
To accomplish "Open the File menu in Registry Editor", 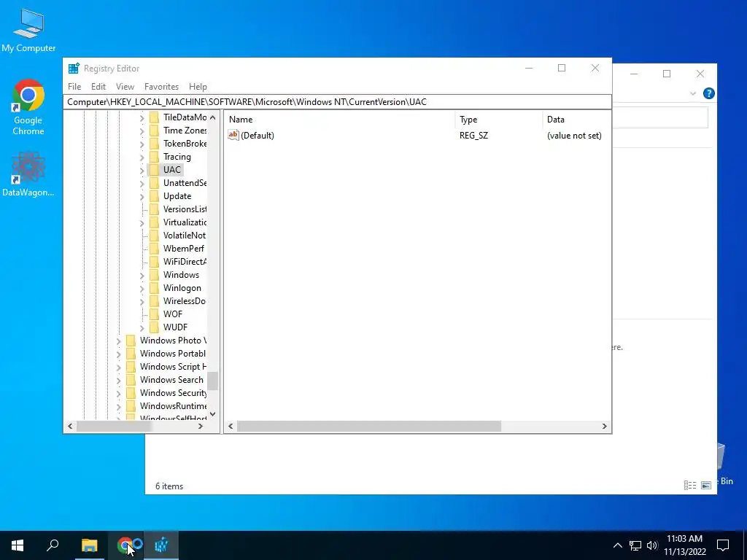I will coord(74,87).
